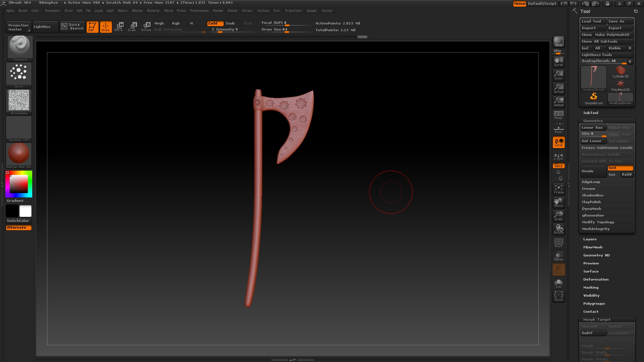Expand the DynaMesh section
This screenshot has height=362, width=644.
591,209
